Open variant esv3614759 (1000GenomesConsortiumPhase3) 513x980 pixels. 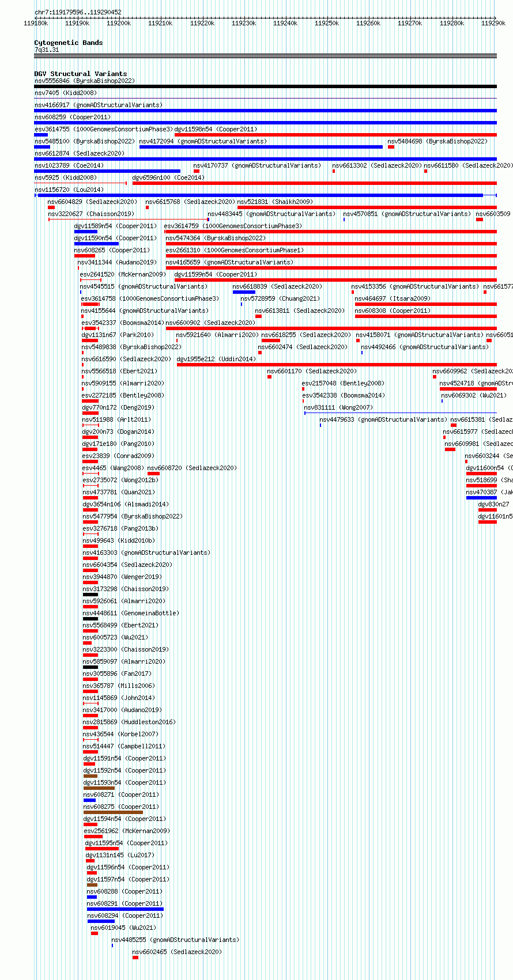click(233, 226)
